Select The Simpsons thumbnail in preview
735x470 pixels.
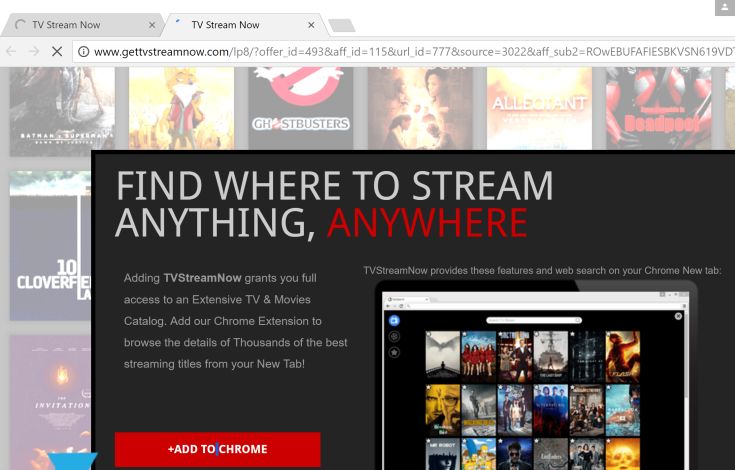[479, 454]
